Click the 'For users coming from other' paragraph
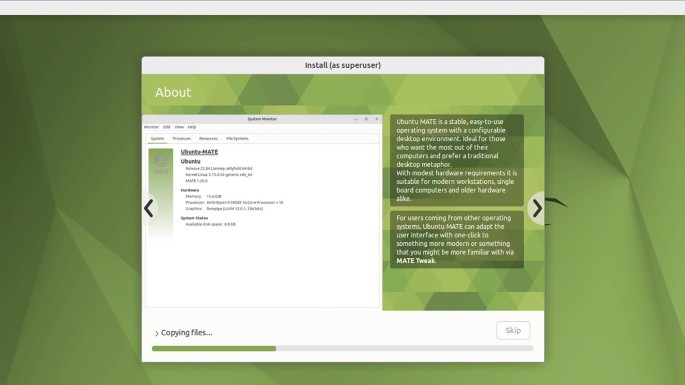Viewport: 685px width, 385px height. point(457,239)
